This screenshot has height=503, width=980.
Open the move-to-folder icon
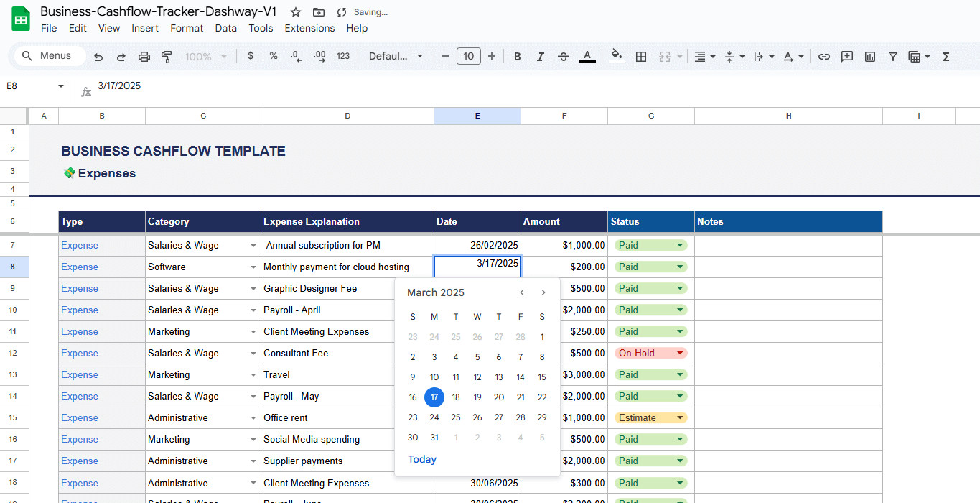coord(319,12)
